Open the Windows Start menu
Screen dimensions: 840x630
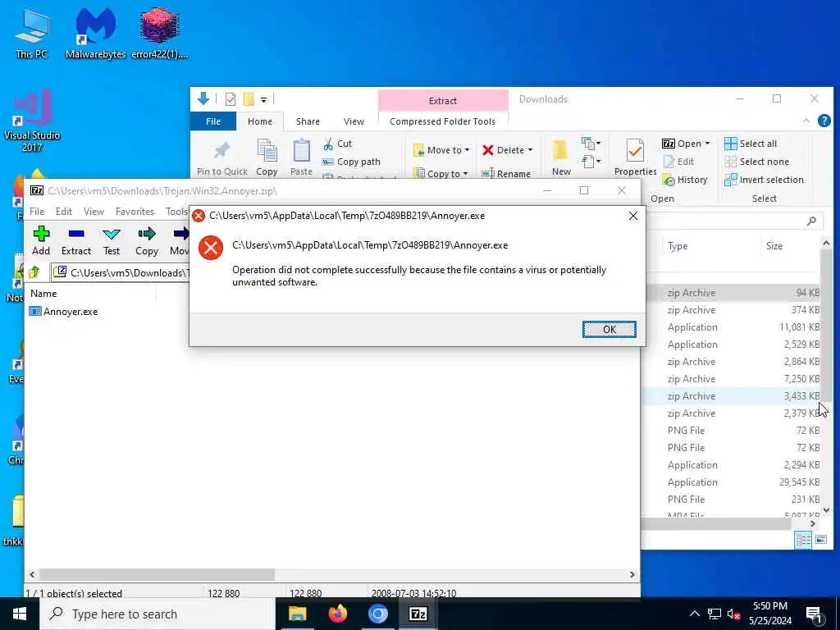pos(20,614)
